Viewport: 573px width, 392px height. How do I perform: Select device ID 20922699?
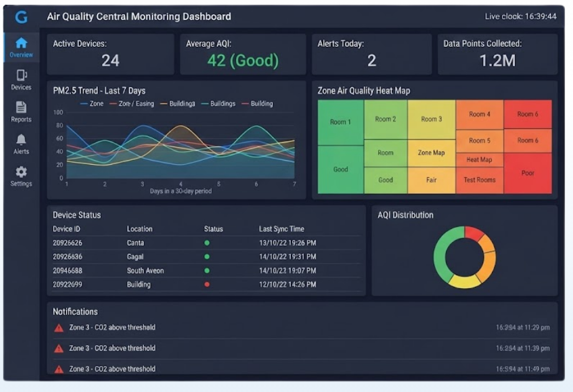point(67,285)
